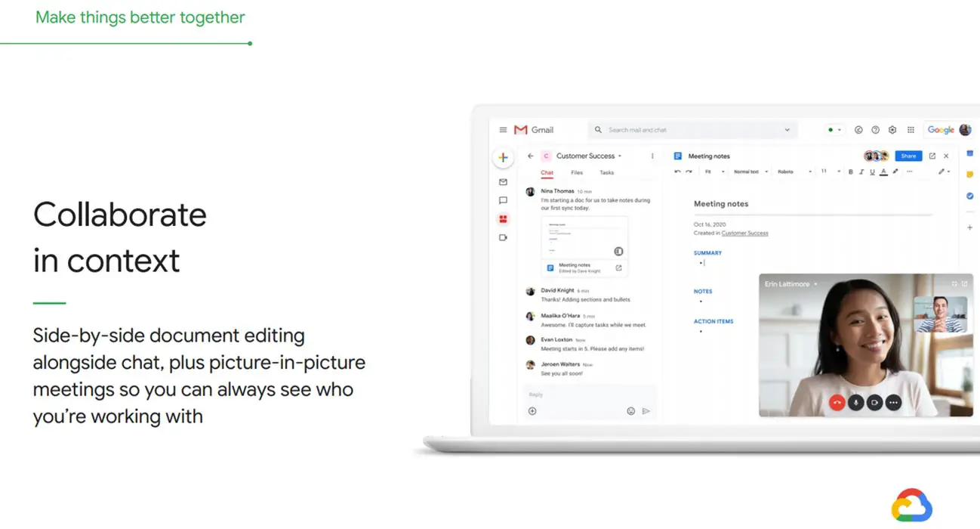
Task: Click the colorful Compose plus button
Action: [x=503, y=158]
